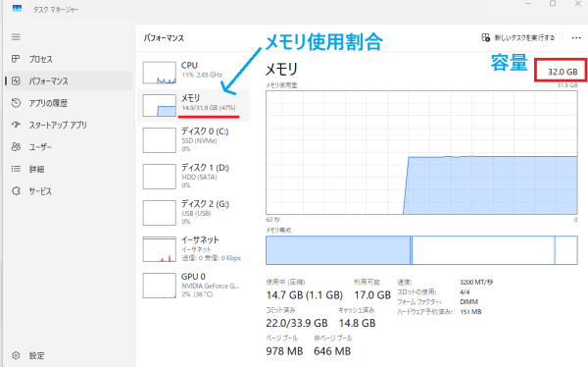Screen dimensions: 588x367
Task: Open the サービス services icon
Action: [x=16, y=190]
